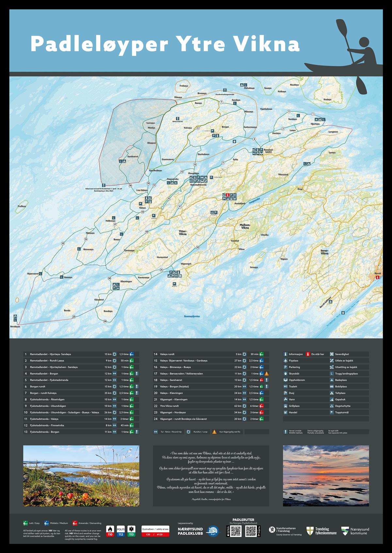
Task: Open the cloudberry coastal landscape photo
Action: pyautogui.click(x=81, y=476)
